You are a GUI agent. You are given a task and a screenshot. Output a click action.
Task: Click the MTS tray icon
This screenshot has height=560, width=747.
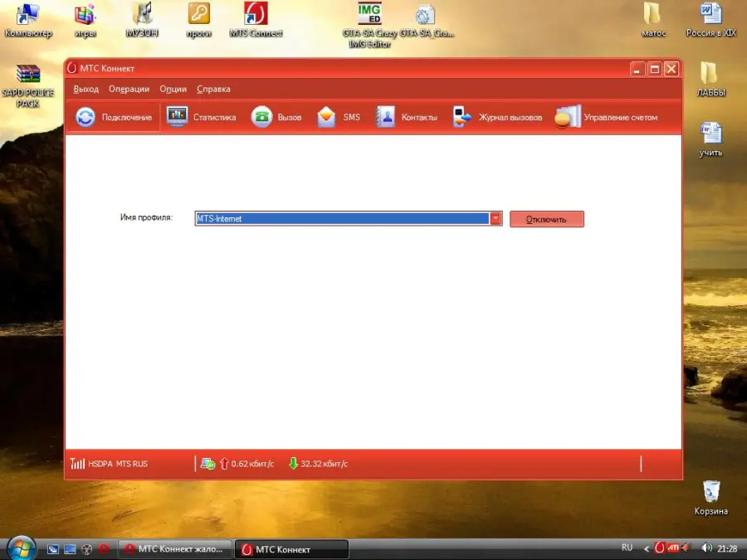(x=659, y=548)
